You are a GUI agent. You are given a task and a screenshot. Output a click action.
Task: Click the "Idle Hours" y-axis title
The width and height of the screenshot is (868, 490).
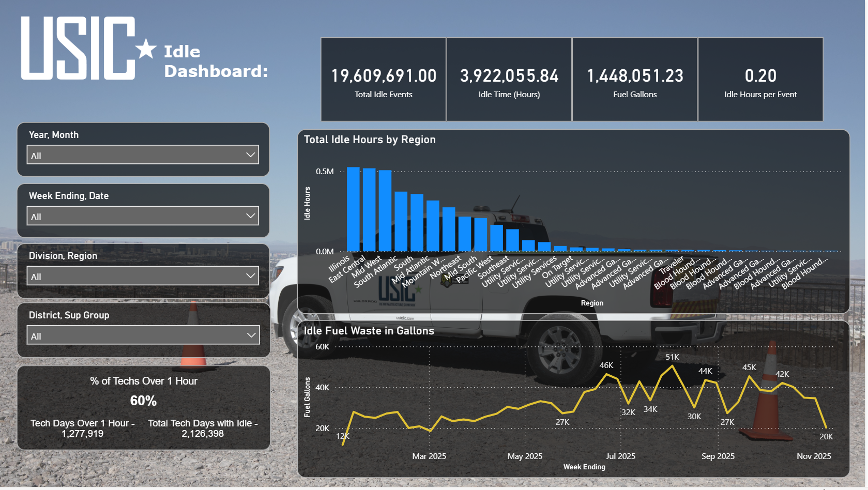307,203
